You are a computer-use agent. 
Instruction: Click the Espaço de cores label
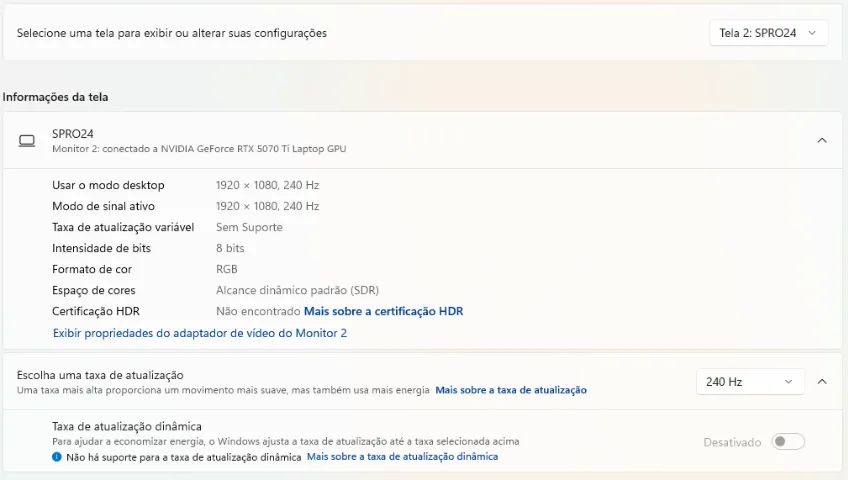(x=94, y=290)
